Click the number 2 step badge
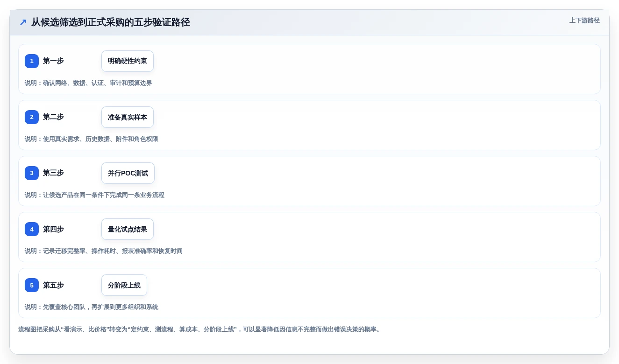619x364 pixels. click(32, 117)
